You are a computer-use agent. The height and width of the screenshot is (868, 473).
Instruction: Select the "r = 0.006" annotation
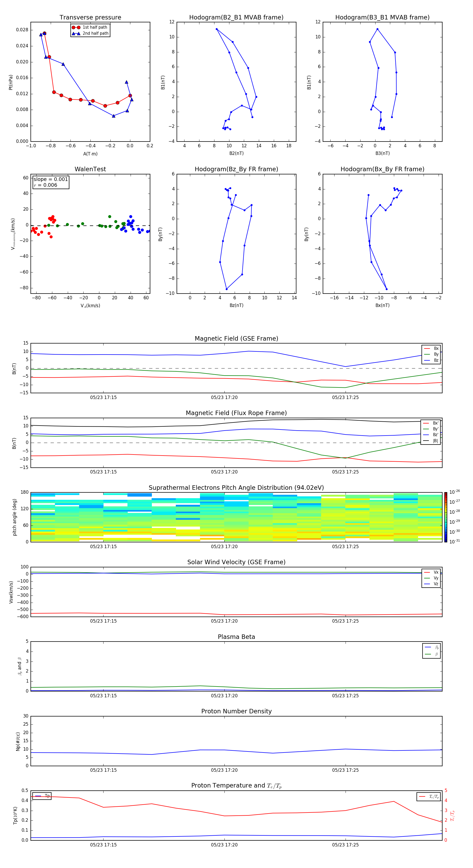click(45, 185)
